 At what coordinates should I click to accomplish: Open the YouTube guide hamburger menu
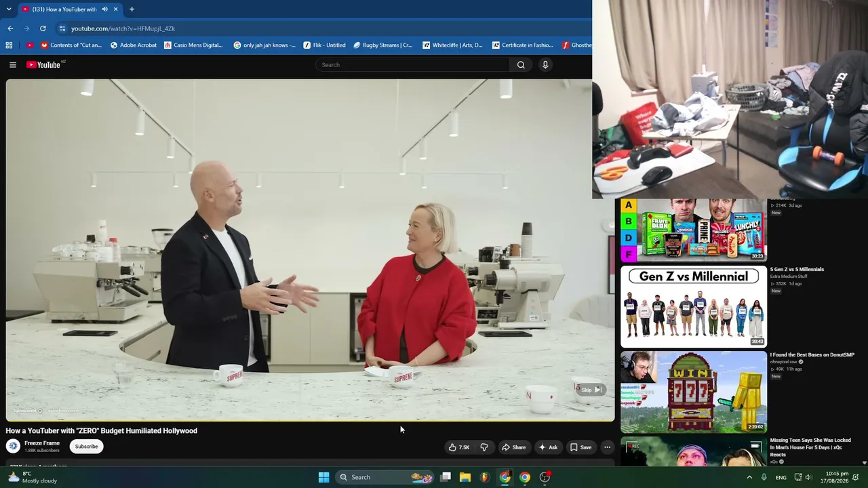click(x=12, y=65)
